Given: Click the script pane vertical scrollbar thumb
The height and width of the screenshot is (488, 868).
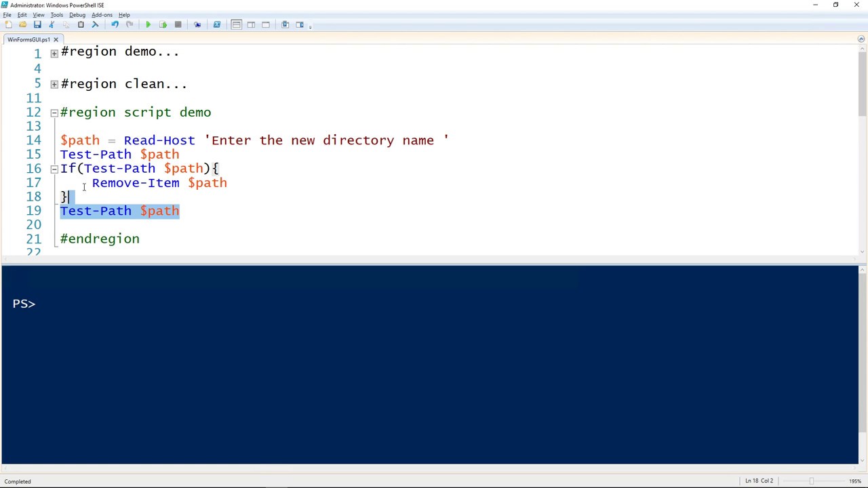Looking at the screenshot, I should [x=862, y=85].
